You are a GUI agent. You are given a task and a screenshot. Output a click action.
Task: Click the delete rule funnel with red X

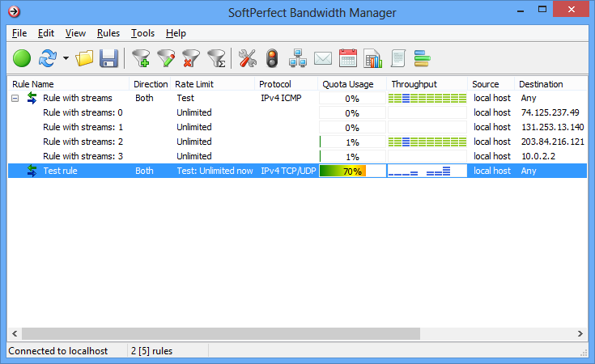click(191, 58)
